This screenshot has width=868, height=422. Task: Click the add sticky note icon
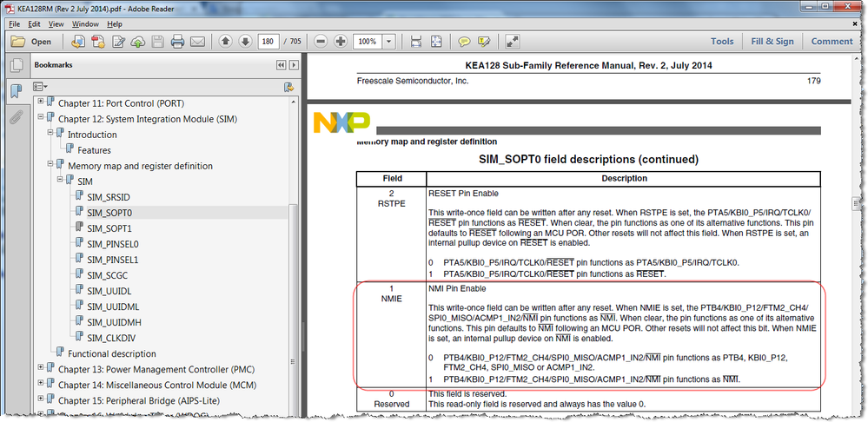(x=464, y=42)
